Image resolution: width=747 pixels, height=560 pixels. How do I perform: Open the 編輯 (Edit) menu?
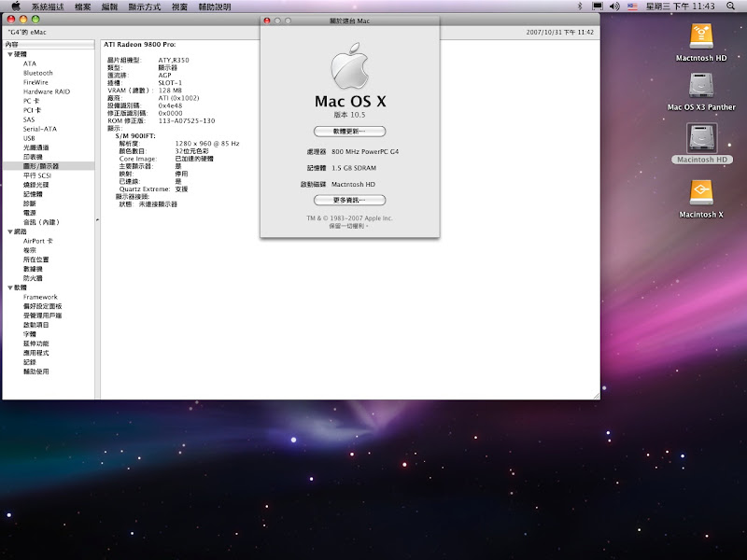pyautogui.click(x=109, y=7)
